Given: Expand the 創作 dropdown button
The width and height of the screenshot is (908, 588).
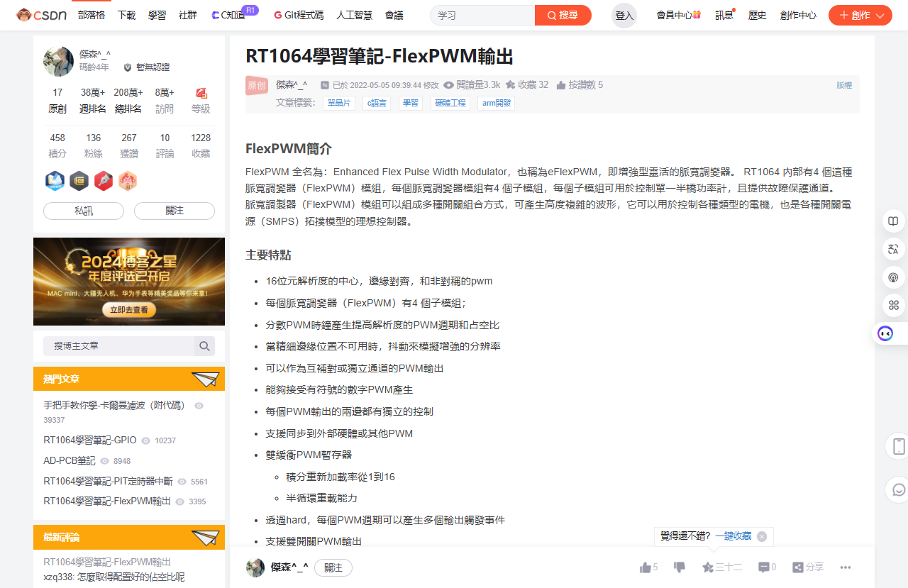Looking at the screenshot, I should point(860,15).
